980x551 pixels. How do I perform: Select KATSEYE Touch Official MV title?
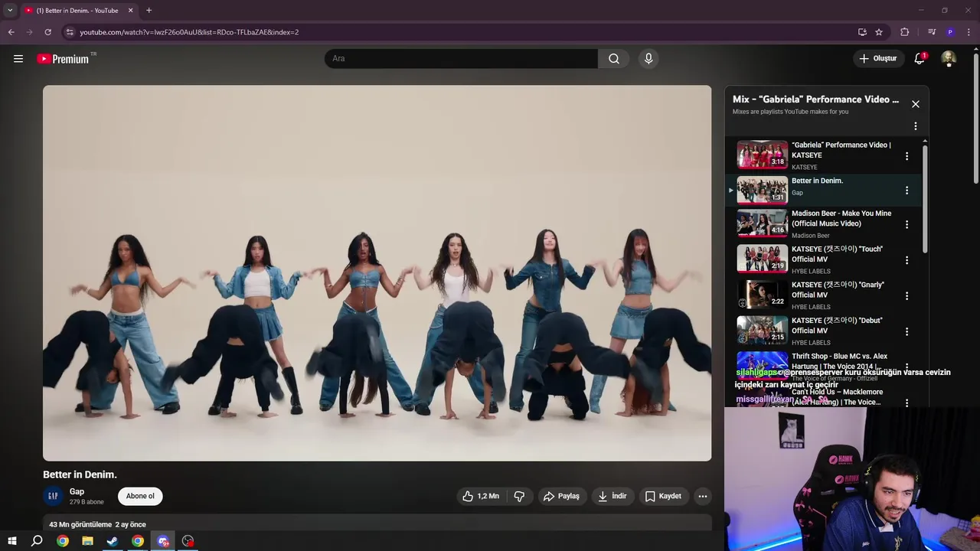tap(837, 254)
